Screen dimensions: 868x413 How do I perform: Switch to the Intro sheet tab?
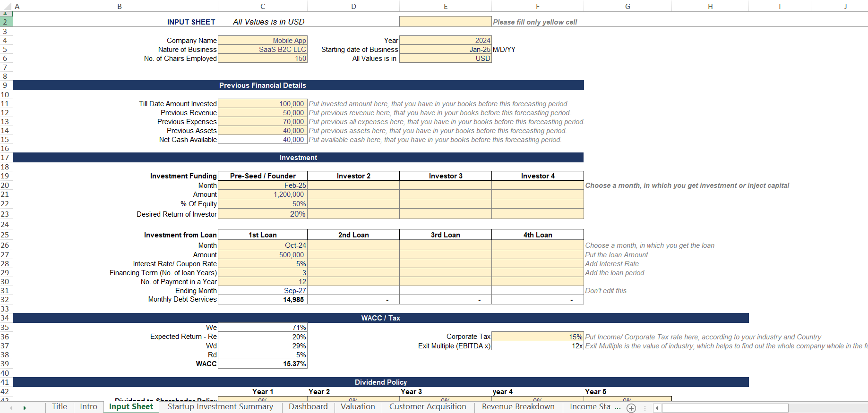coord(88,407)
